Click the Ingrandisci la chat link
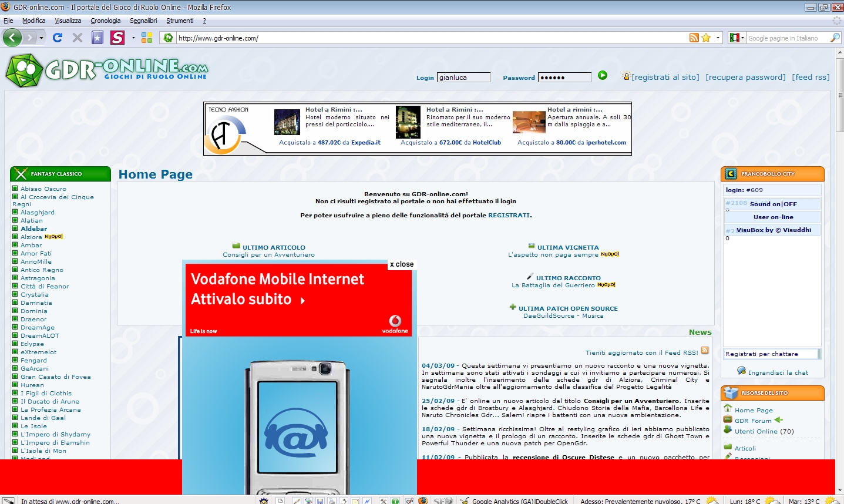The height and width of the screenshot is (504, 844). (778, 372)
